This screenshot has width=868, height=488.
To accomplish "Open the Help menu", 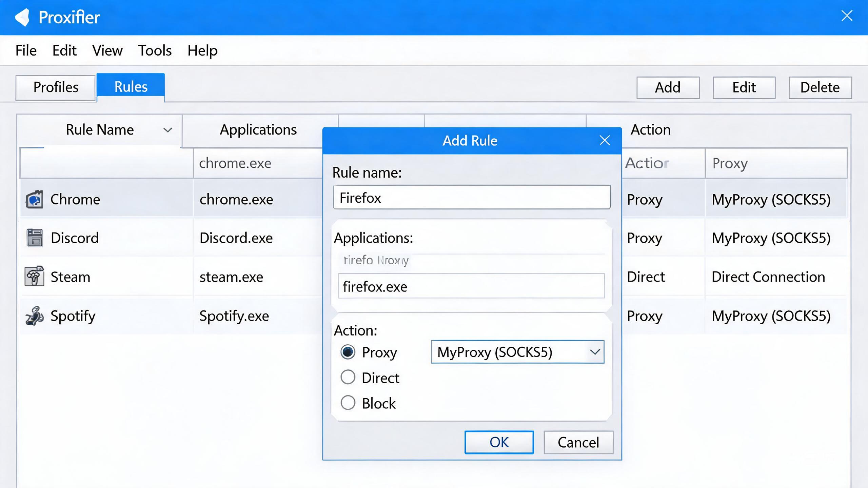I will (x=202, y=50).
